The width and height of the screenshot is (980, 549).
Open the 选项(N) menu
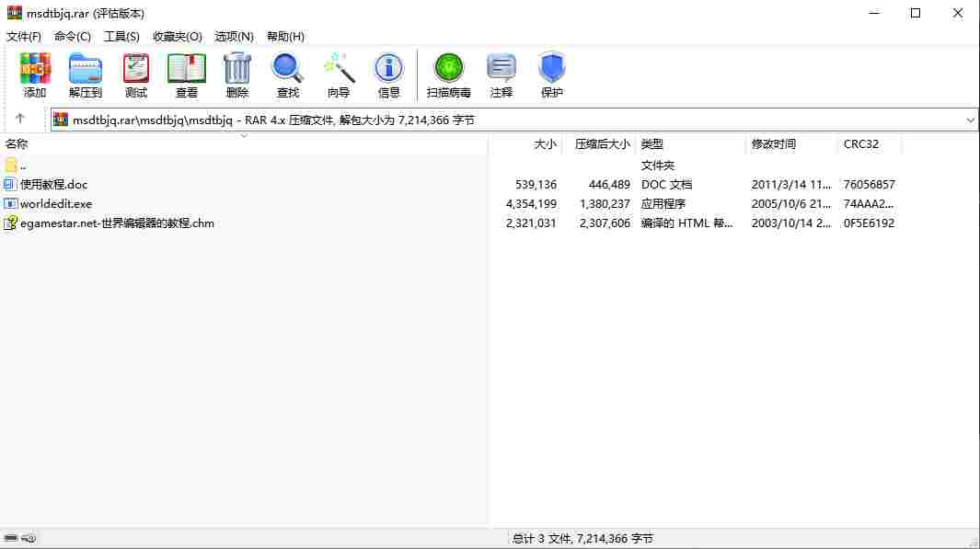pos(234,36)
